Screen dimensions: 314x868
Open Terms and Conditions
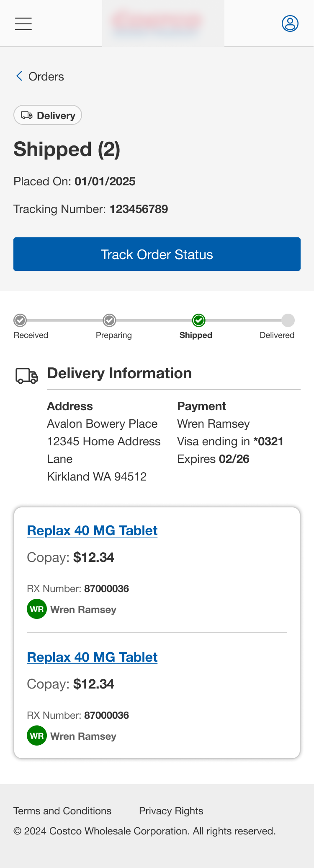[62, 811]
